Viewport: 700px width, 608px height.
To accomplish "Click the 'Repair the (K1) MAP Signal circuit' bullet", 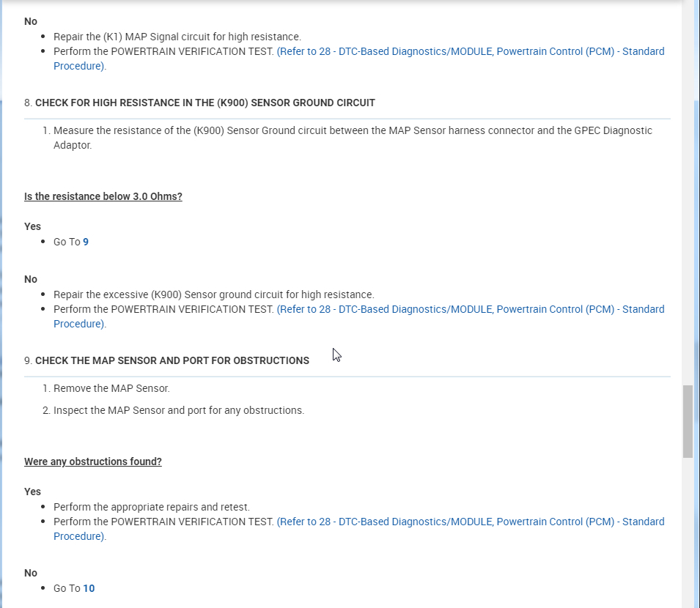I will 177,36.
